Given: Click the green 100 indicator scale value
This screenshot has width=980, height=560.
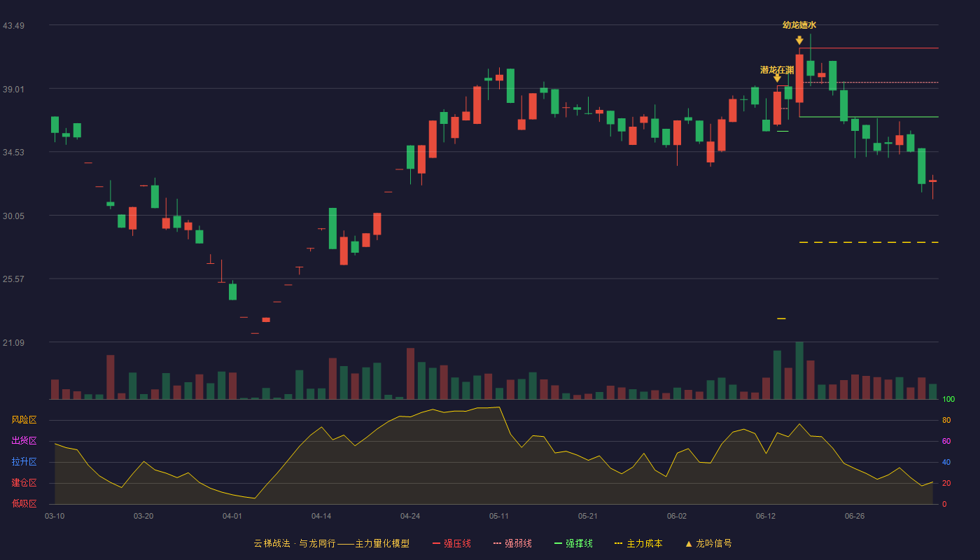Looking at the screenshot, I should click(948, 399).
